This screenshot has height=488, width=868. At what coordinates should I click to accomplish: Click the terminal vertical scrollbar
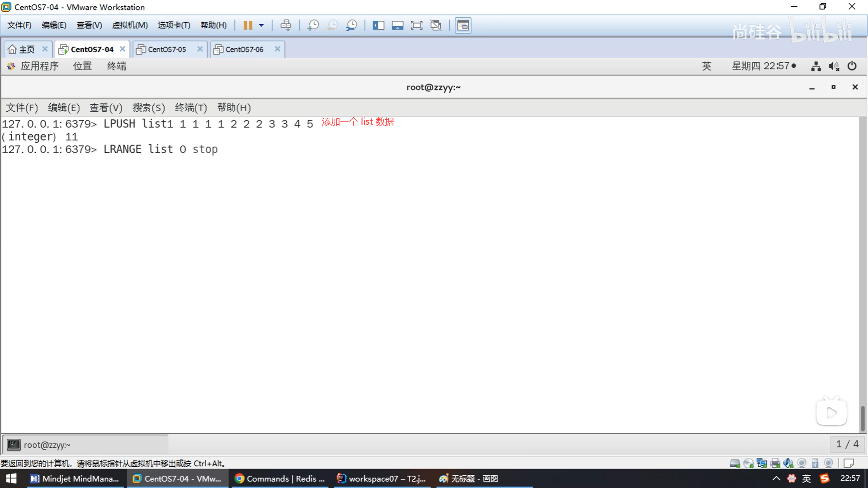[863, 418]
